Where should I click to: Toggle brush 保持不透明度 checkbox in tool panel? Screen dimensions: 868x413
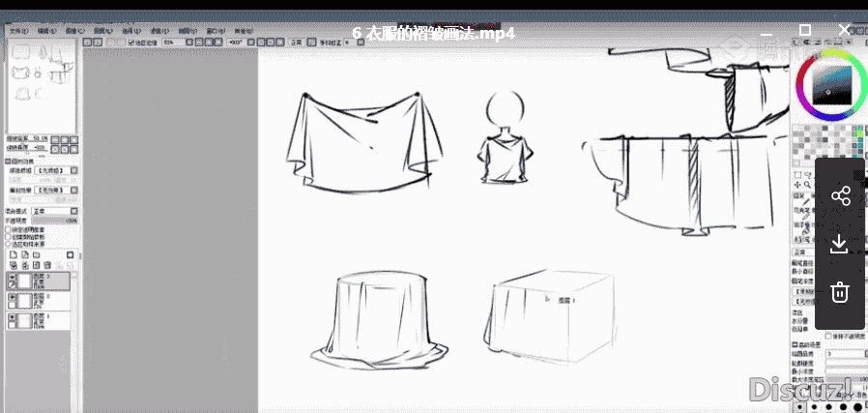pyautogui.click(x=828, y=336)
